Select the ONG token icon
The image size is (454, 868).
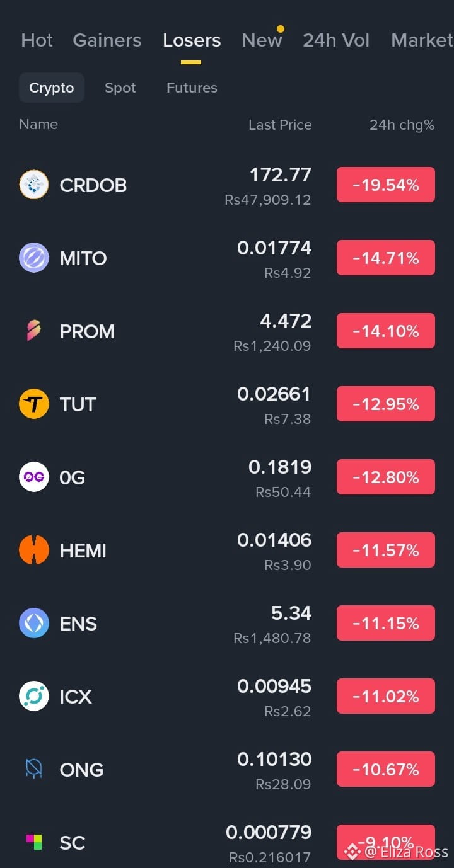click(x=34, y=768)
